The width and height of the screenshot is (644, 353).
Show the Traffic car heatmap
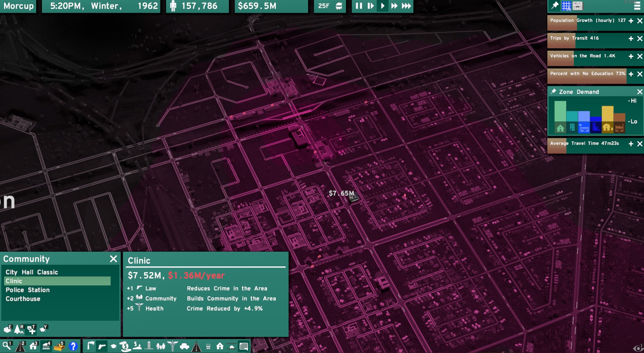click(x=184, y=346)
